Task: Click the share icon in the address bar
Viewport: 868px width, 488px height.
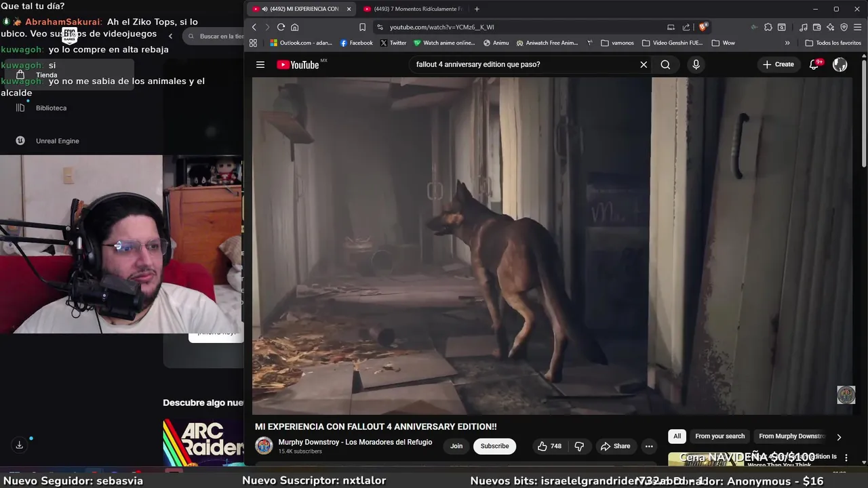Action: (686, 27)
